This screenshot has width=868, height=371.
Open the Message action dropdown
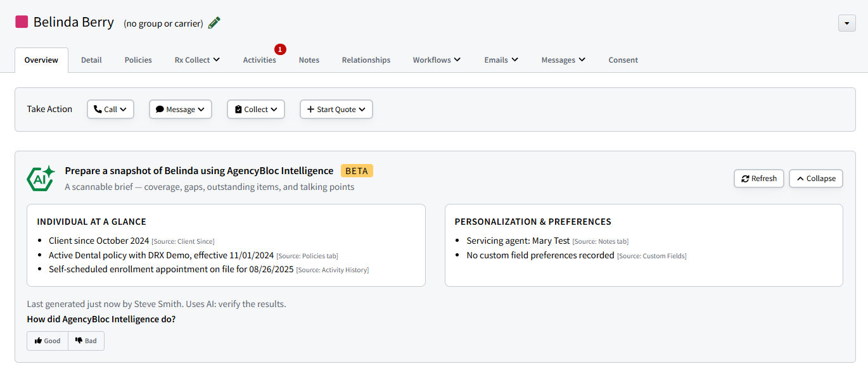[181, 109]
